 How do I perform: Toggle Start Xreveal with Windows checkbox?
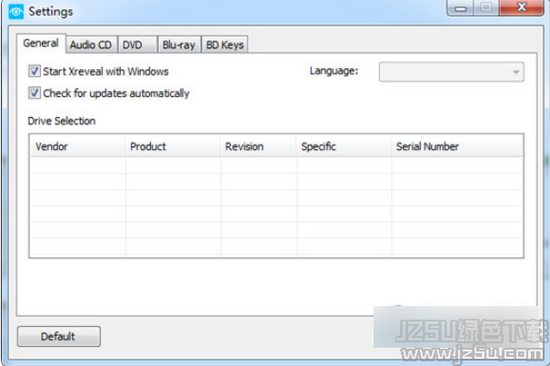click(34, 71)
